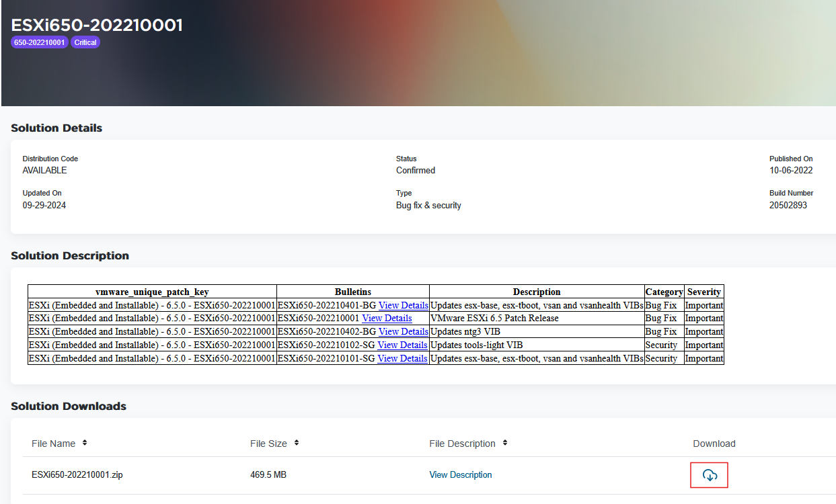The height and width of the screenshot is (504, 836).
Task: Click the Critical severity badge
Action: point(85,42)
